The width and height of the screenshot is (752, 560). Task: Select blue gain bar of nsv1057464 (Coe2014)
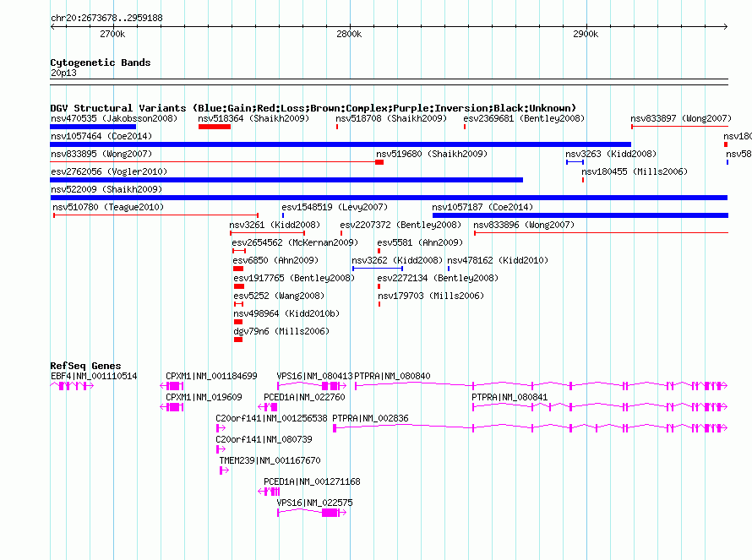pos(341,144)
